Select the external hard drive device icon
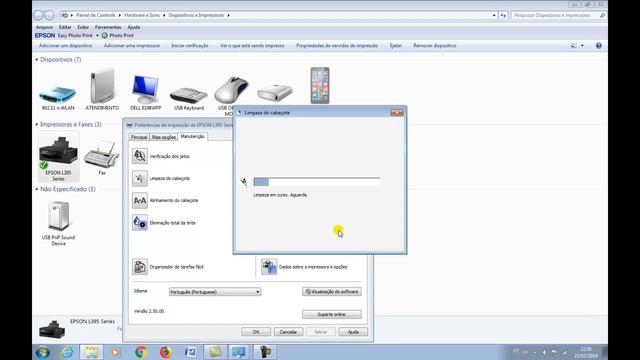Image resolution: width=640 pixels, height=360 pixels. point(275,92)
